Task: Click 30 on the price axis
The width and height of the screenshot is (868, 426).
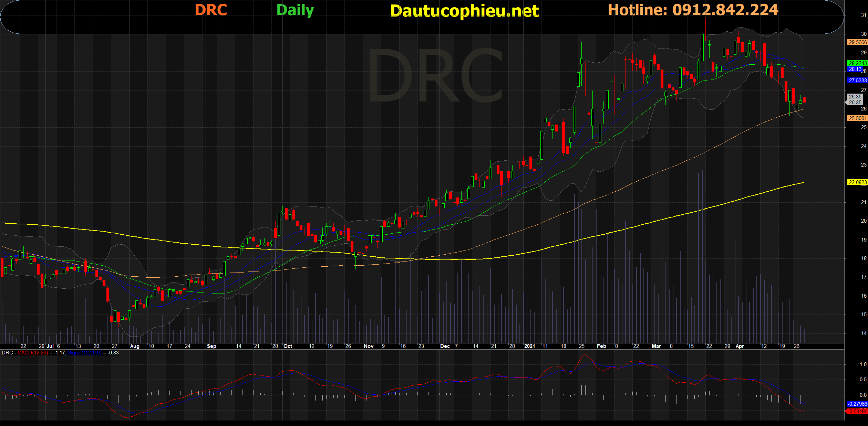Action: pyautogui.click(x=864, y=34)
